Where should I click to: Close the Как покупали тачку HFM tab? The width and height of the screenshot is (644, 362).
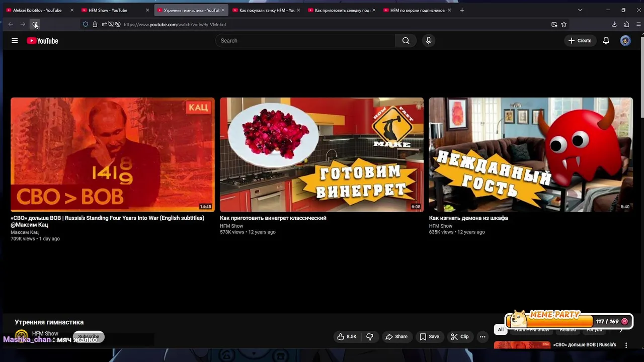coord(298,10)
